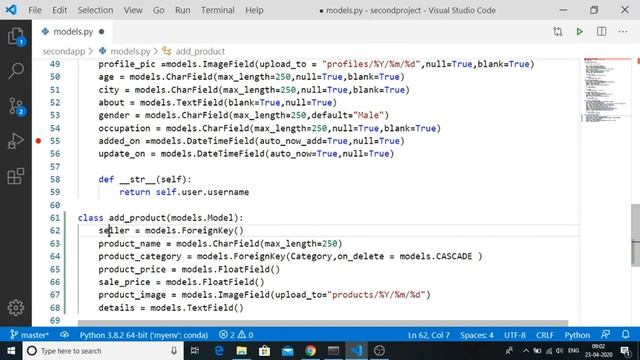
Task: Select language mode Python in status bar
Action: 577,335
